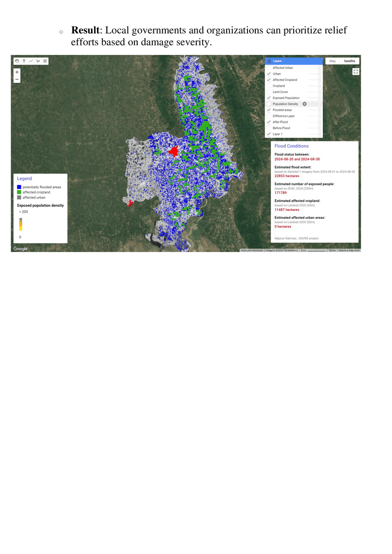Switch to the Map view tab
This screenshot has height=554, width=392.
coord(332,61)
